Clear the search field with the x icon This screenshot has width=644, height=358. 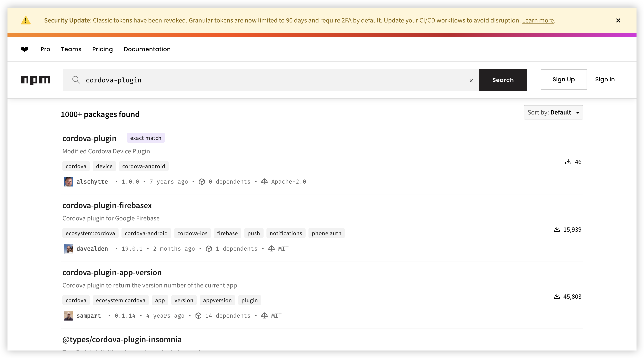471,81
